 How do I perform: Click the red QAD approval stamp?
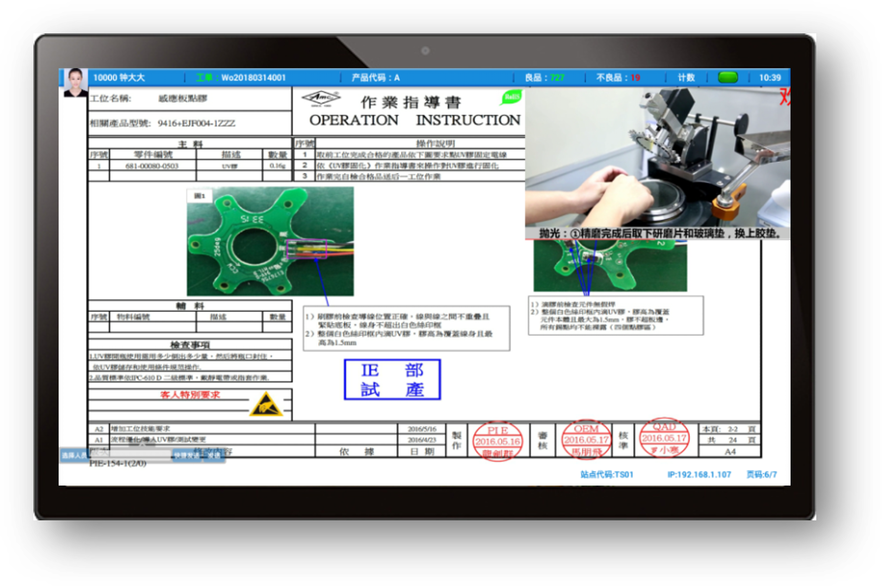(664, 438)
